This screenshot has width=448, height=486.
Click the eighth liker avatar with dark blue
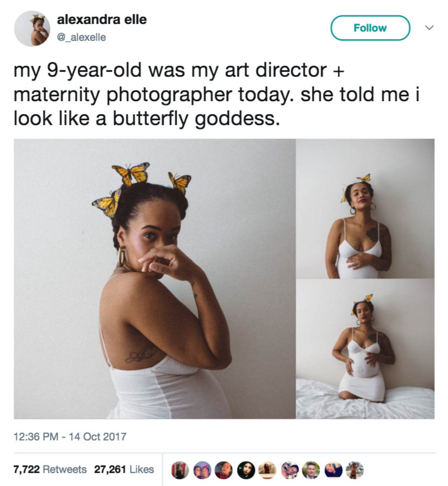point(333,470)
